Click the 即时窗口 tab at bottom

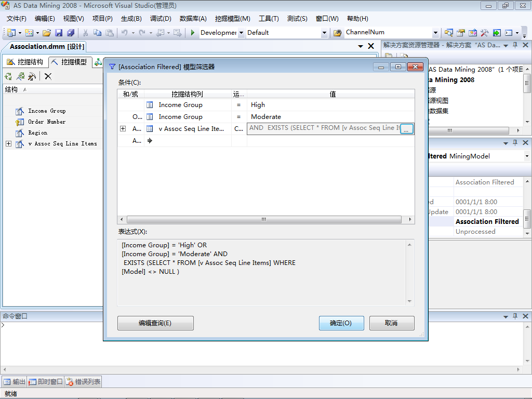tap(46, 382)
